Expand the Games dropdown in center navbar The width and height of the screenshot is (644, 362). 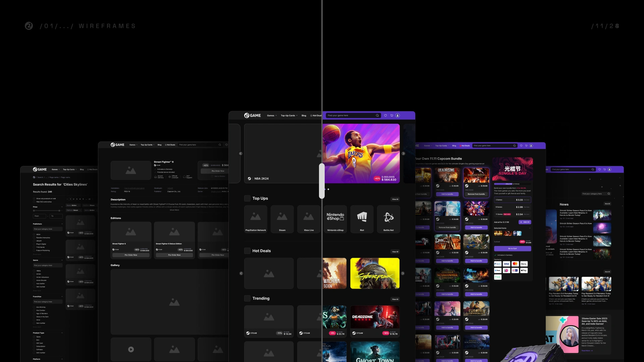(x=272, y=116)
